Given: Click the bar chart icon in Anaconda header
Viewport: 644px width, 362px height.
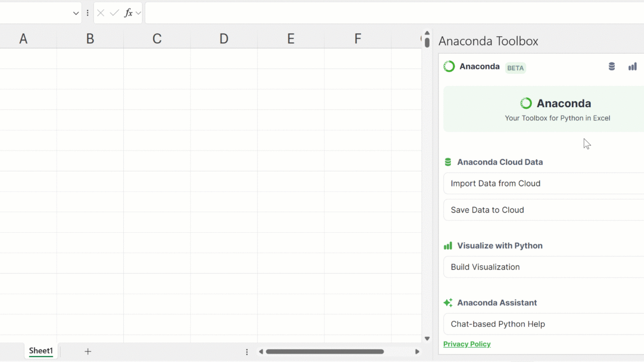Looking at the screenshot, I should pyautogui.click(x=632, y=66).
